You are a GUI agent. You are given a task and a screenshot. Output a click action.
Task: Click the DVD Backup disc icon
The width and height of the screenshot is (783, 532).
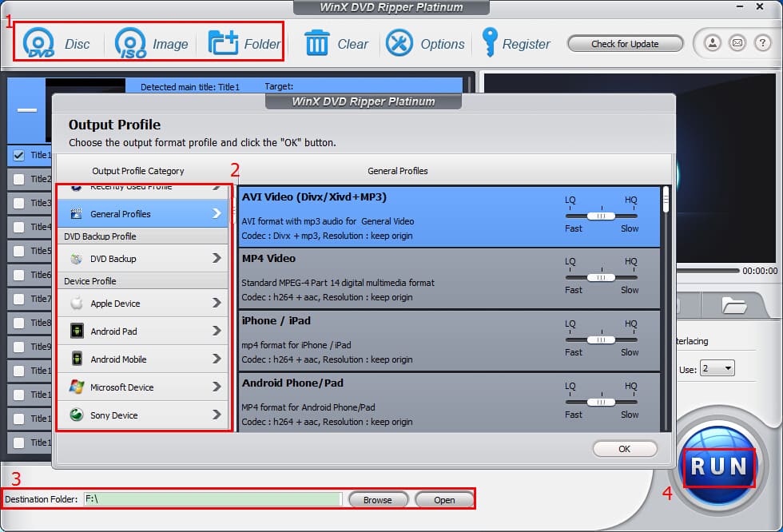pos(76,259)
